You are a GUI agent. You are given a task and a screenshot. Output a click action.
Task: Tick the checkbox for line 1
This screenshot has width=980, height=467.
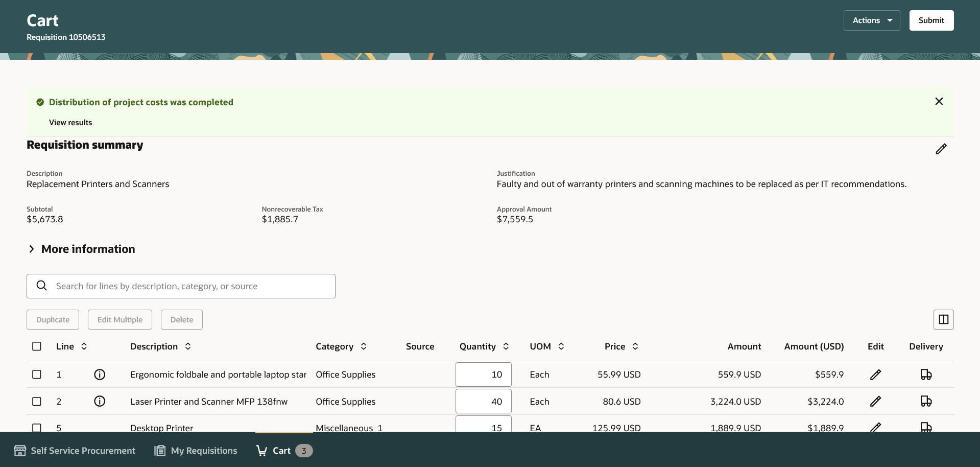37,375
